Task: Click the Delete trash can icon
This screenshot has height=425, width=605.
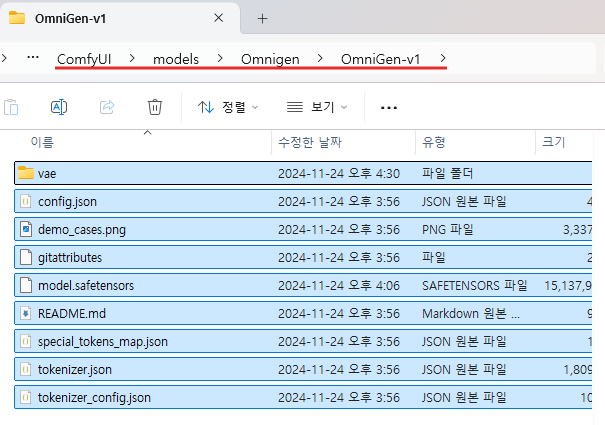Action: click(x=155, y=107)
